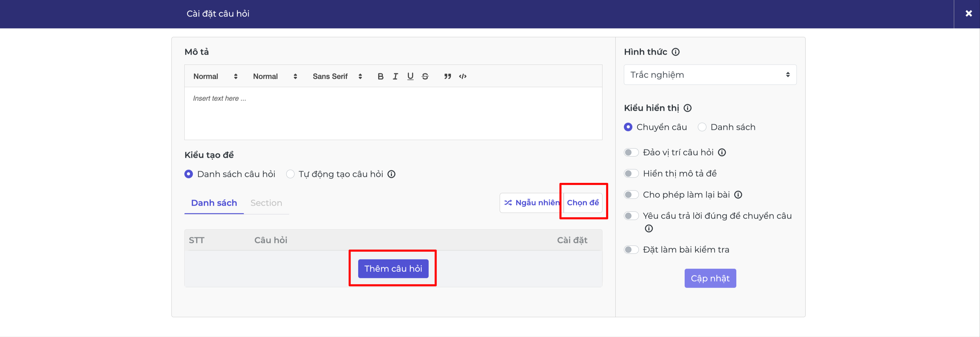The width and height of the screenshot is (980, 337).
Task: Click info icon next to Hình thức
Action: pos(675,52)
